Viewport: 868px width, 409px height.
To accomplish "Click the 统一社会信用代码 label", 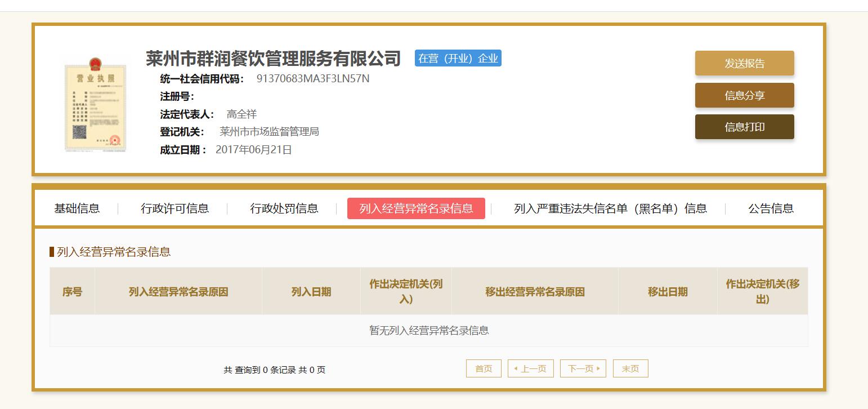I will coord(202,78).
